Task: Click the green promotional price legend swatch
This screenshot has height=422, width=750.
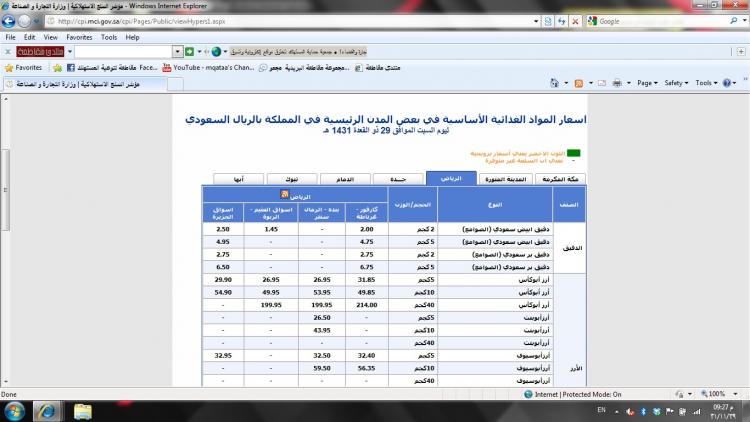Action: tap(574, 152)
